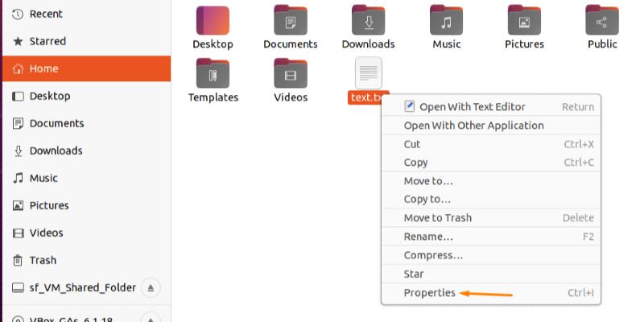Open Music label in the sidebar

click(43, 178)
